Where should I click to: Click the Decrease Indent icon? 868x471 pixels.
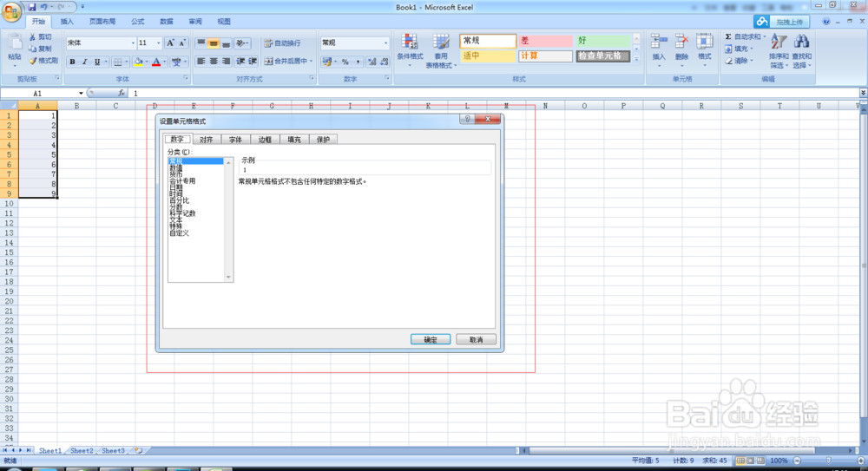240,61
